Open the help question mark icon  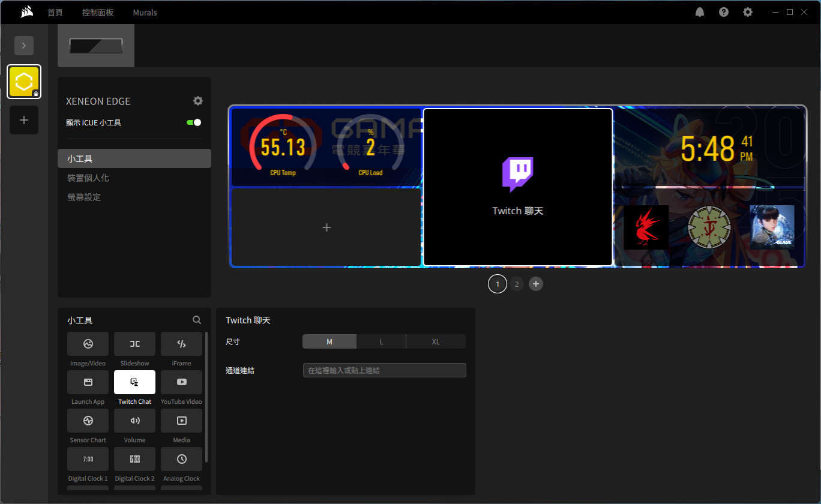[724, 12]
